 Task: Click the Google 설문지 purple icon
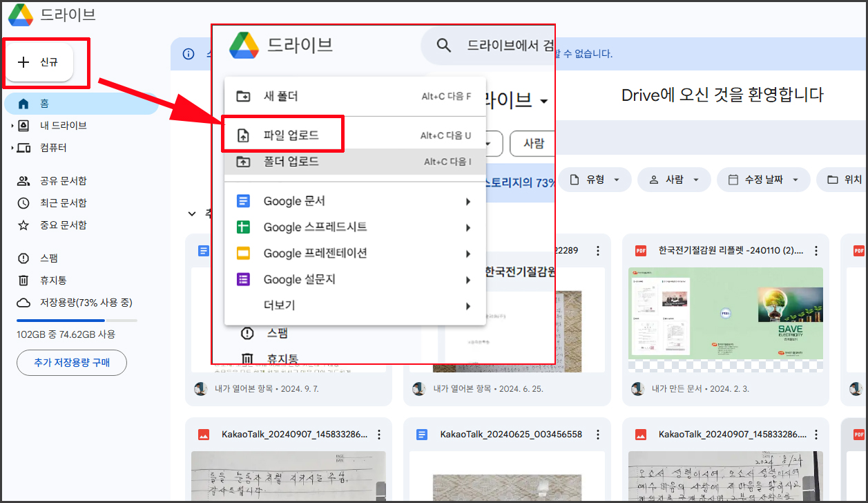243,279
